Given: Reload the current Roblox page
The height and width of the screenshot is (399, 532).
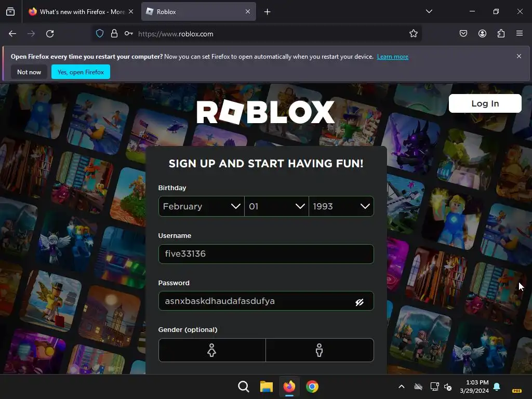Looking at the screenshot, I should (x=50, y=34).
